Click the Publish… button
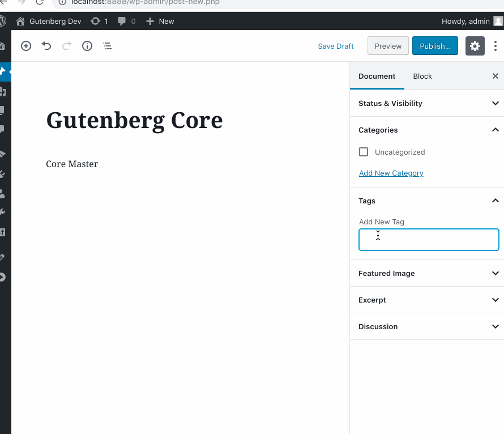The width and height of the screenshot is (504, 434). [x=435, y=46]
